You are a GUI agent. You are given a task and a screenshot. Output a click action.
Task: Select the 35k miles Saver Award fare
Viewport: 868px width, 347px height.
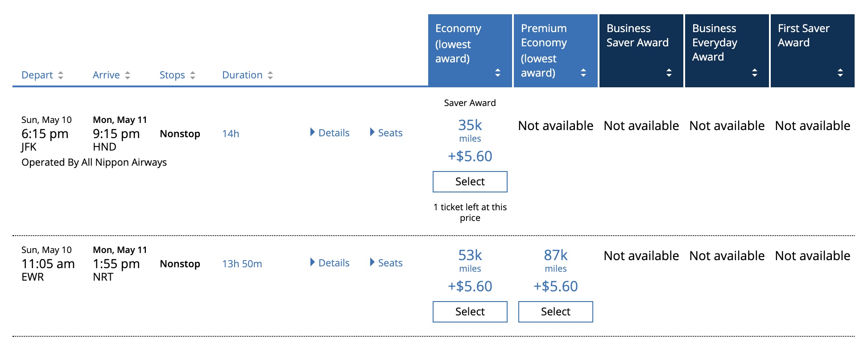(470, 182)
